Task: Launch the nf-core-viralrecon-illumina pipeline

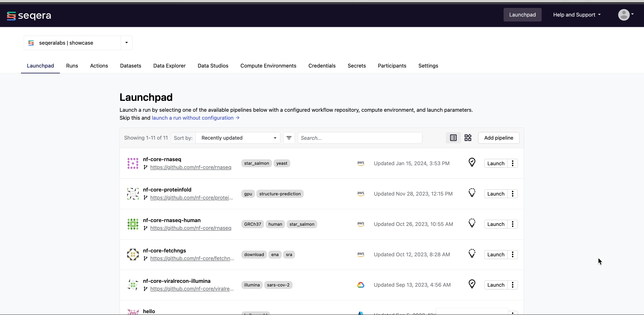Action: click(x=496, y=285)
